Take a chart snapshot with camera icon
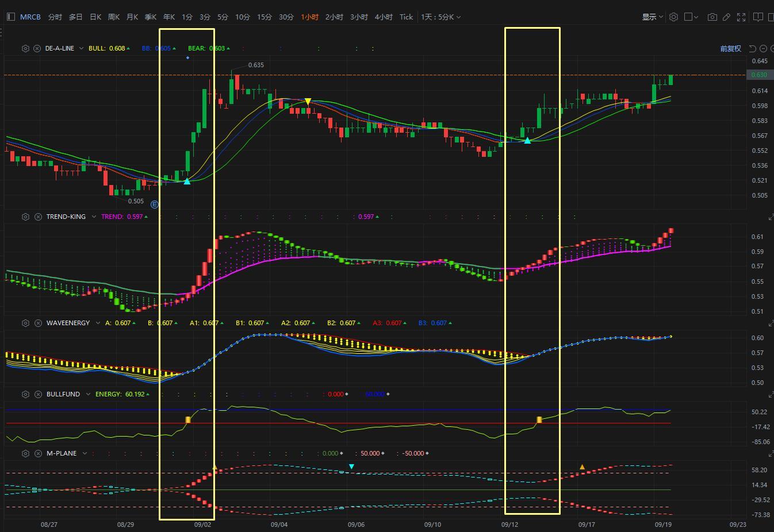The width and height of the screenshot is (774, 532). click(x=712, y=17)
